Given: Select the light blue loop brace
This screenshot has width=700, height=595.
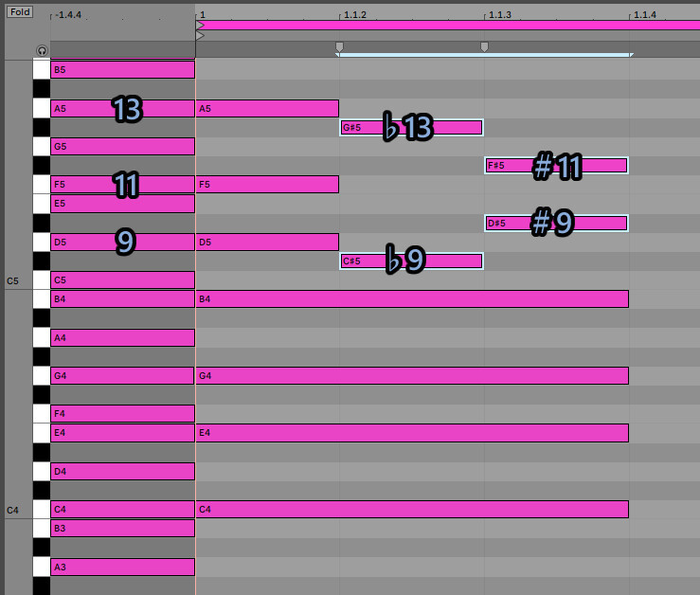Looking at the screenshot, I should (x=484, y=55).
